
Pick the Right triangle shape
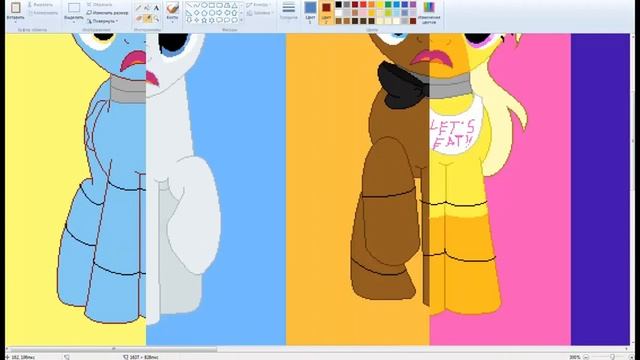point(190,13)
